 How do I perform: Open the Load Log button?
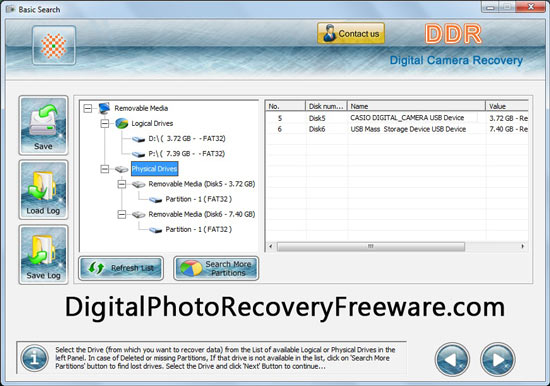point(43,190)
